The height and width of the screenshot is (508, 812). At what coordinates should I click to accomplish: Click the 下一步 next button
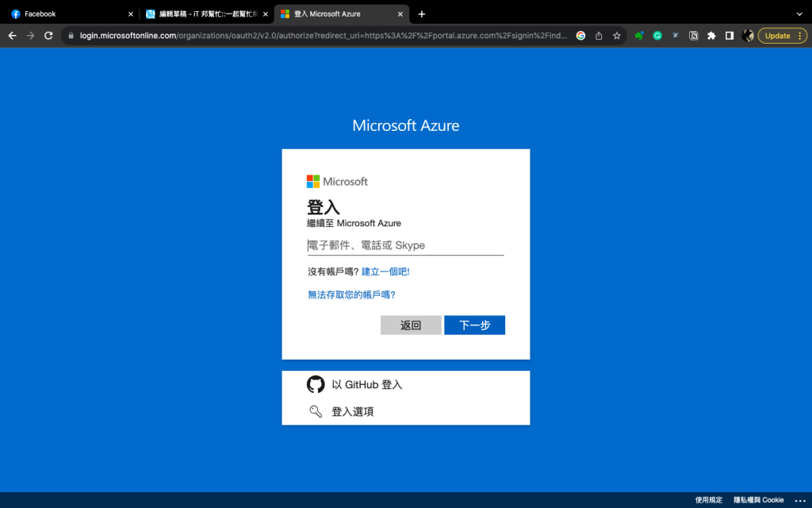point(474,325)
